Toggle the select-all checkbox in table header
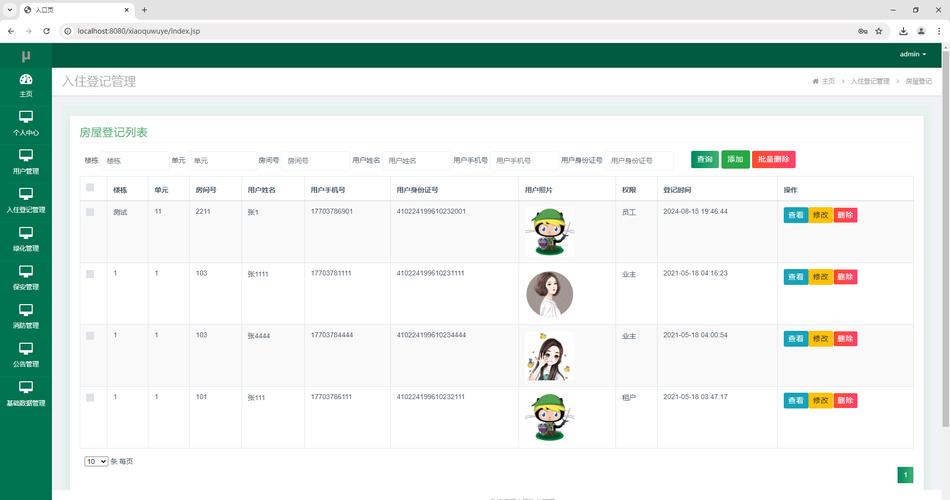 click(x=90, y=188)
